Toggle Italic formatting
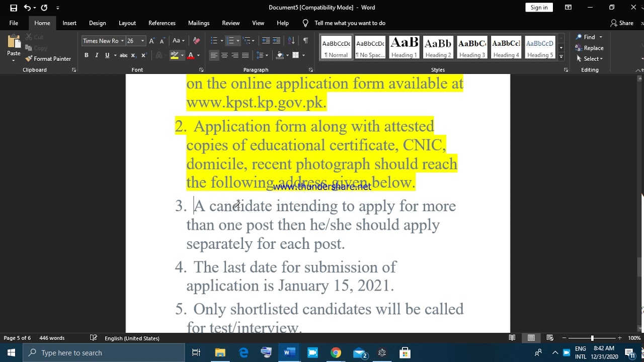The image size is (644, 362). pos(97,55)
